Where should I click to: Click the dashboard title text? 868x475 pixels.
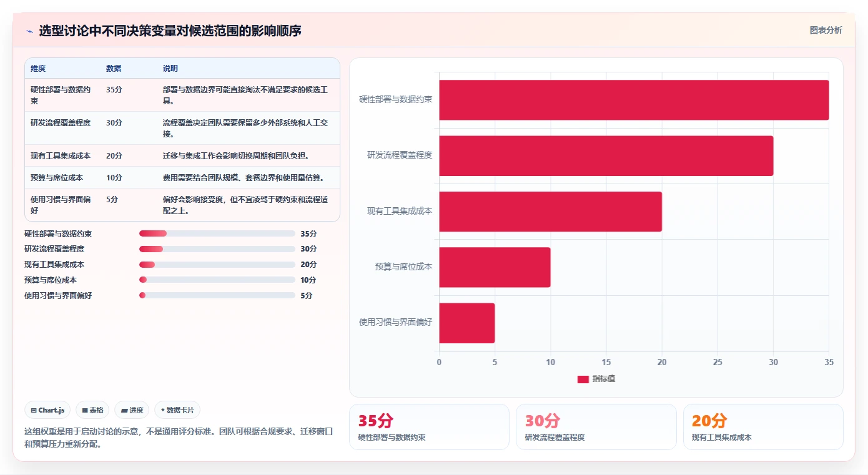point(170,31)
